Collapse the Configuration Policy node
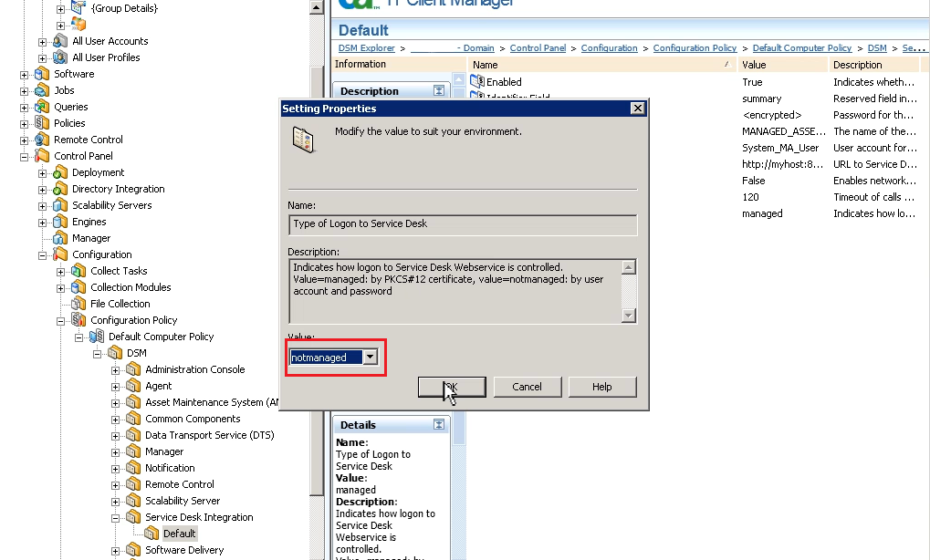The width and height of the screenshot is (930, 560). pyautogui.click(x=60, y=321)
